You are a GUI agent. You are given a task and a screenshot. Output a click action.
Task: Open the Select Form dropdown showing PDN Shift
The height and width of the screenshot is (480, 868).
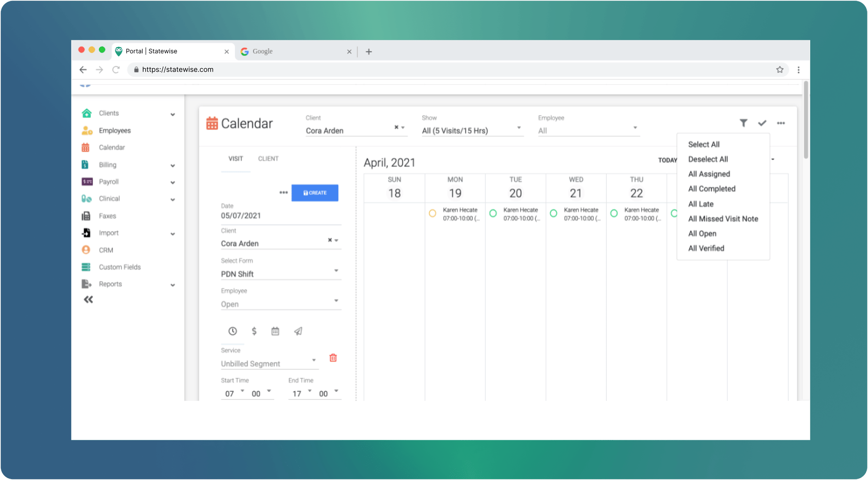pyautogui.click(x=280, y=273)
